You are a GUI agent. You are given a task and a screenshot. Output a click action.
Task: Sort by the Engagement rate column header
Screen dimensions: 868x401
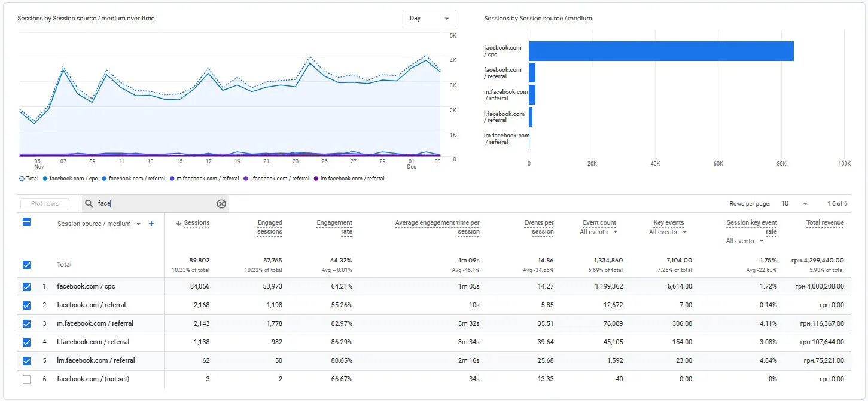334,227
